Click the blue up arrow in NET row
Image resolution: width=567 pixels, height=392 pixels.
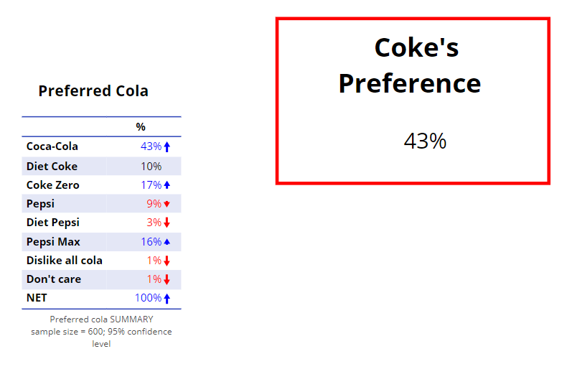pos(167,299)
